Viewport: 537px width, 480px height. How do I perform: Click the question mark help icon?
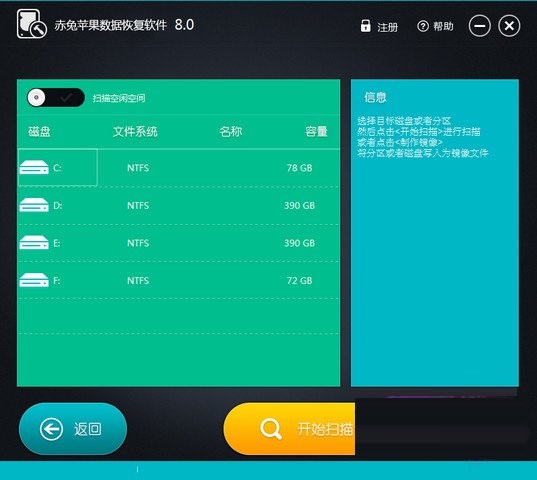pyautogui.click(x=423, y=26)
